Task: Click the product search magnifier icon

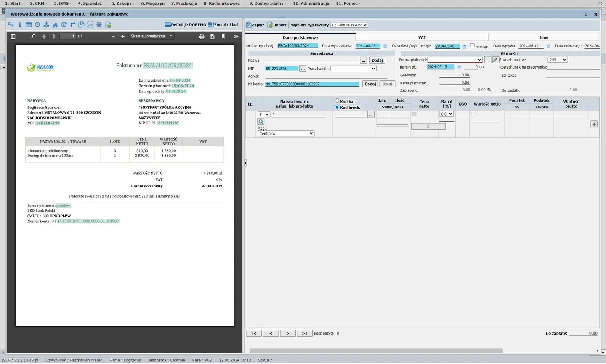Action: coord(261,122)
